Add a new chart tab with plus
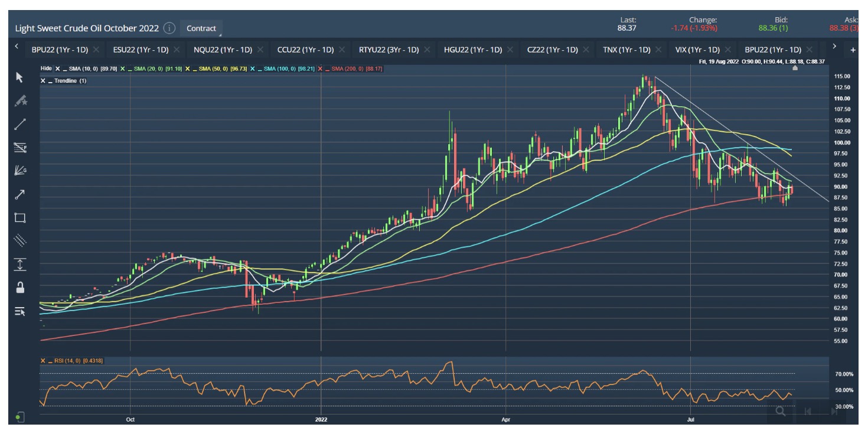Screen dimensions: 868x437 click(853, 50)
